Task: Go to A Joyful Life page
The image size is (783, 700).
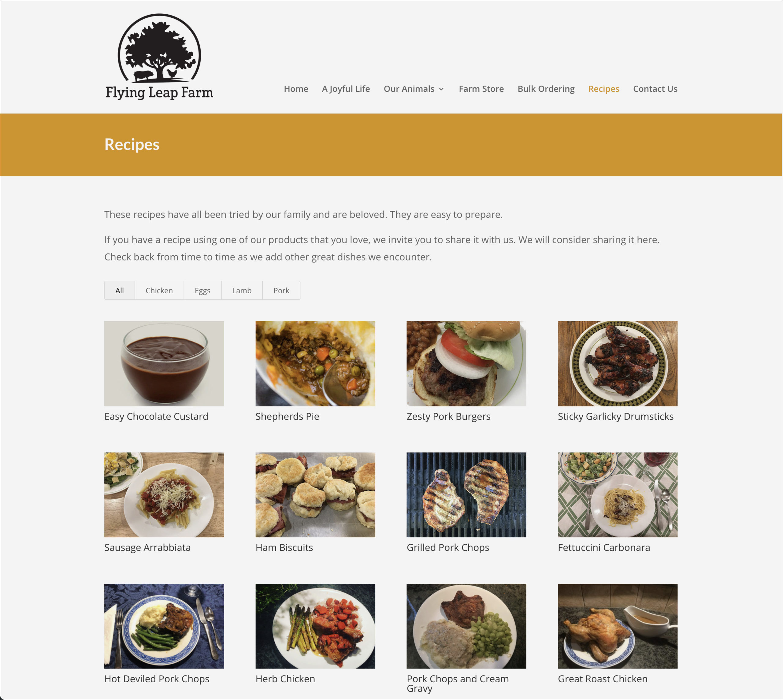Action: coord(346,89)
